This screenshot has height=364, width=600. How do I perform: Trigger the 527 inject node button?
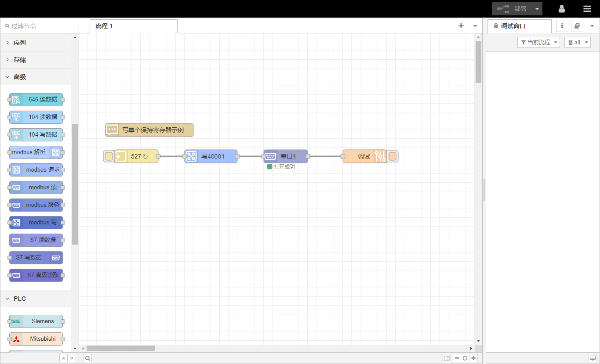(x=109, y=156)
